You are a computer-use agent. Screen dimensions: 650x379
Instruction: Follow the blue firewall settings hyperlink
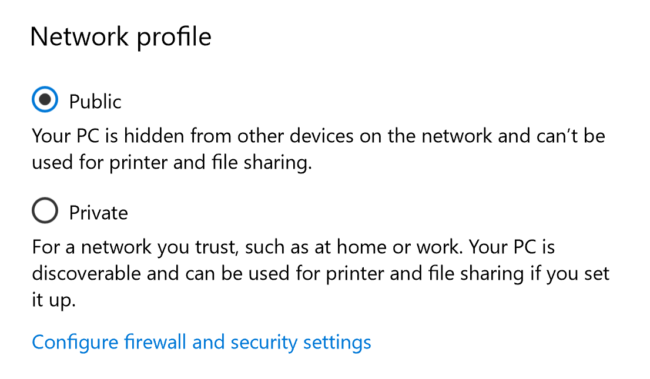pyautogui.click(x=201, y=343)
